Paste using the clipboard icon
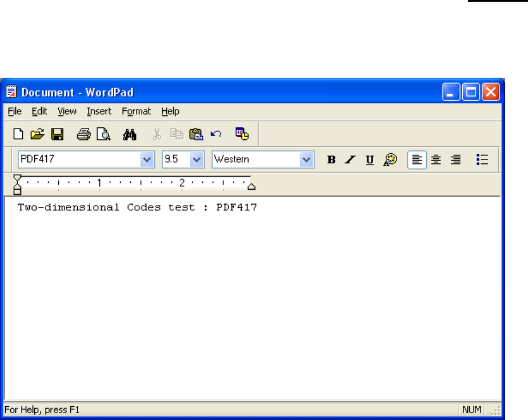528x420 pixels. coord(196,134)
